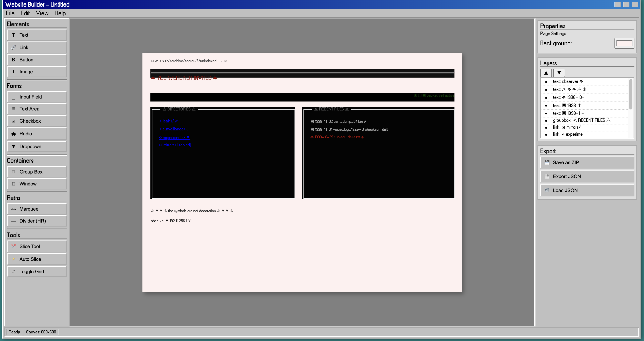644x341 pixels.
Task: Select the Slice Tool scissors icon
Action: 14,246
